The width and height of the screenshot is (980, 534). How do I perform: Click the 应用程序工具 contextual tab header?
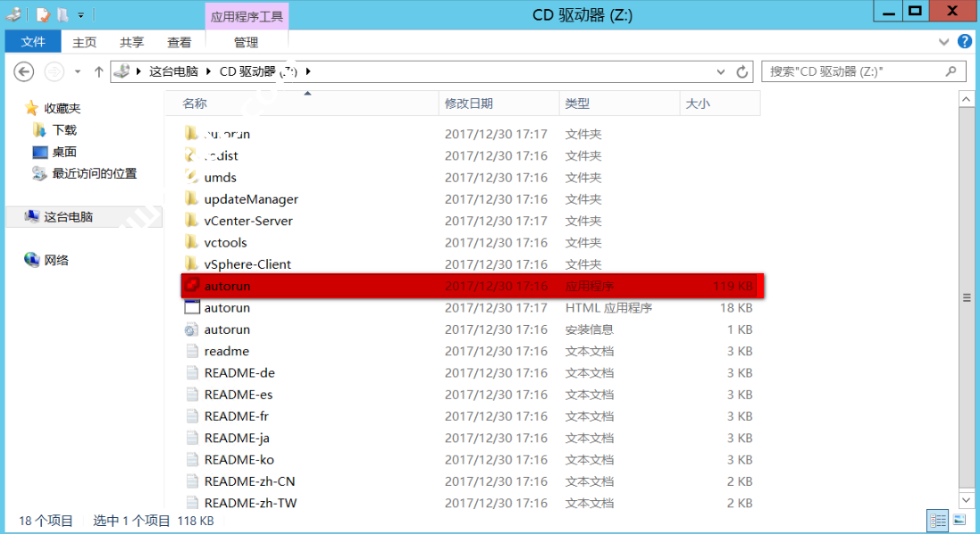(247, 16)
